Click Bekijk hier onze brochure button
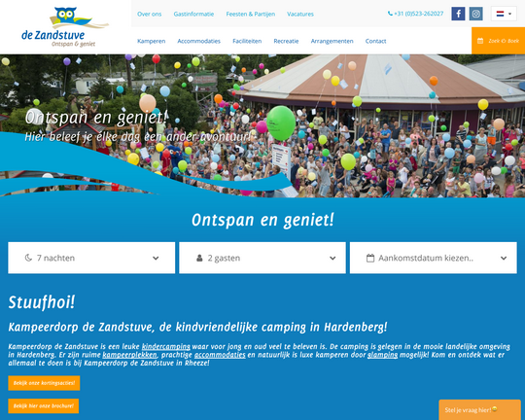Screen dimensions: 525x420 44,406
